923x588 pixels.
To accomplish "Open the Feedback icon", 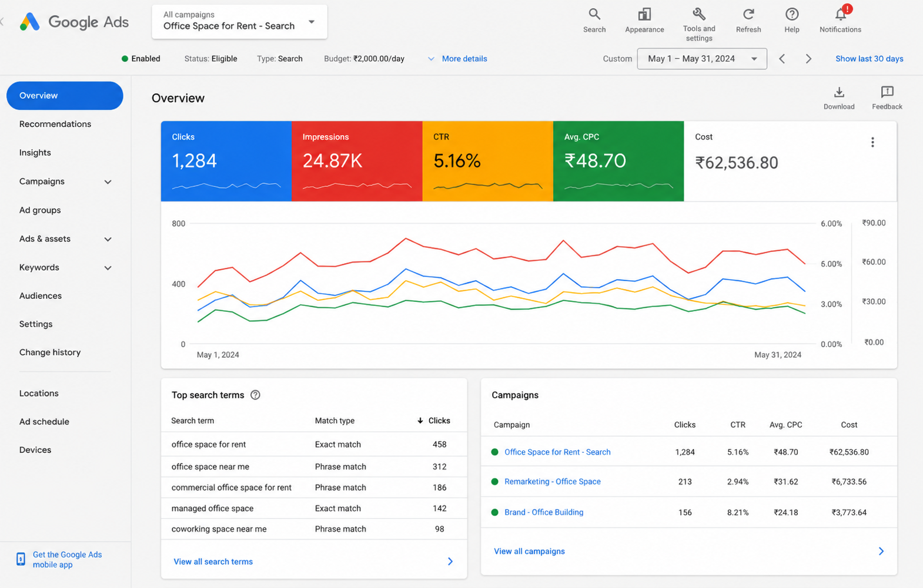I will click(x=887, y=98).
